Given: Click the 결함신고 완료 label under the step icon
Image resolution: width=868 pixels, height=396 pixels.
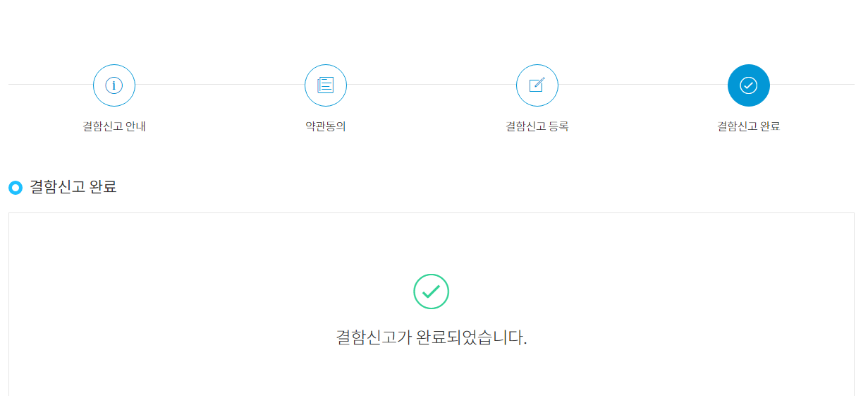Looking at the screenshot, I should pos(749,127).
